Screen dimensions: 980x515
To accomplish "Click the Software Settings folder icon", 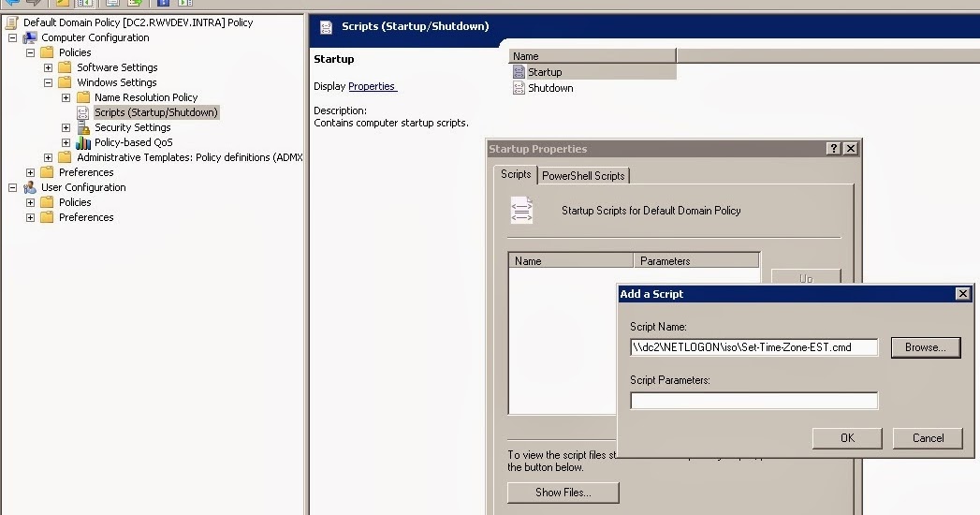I will coord(65,67).
